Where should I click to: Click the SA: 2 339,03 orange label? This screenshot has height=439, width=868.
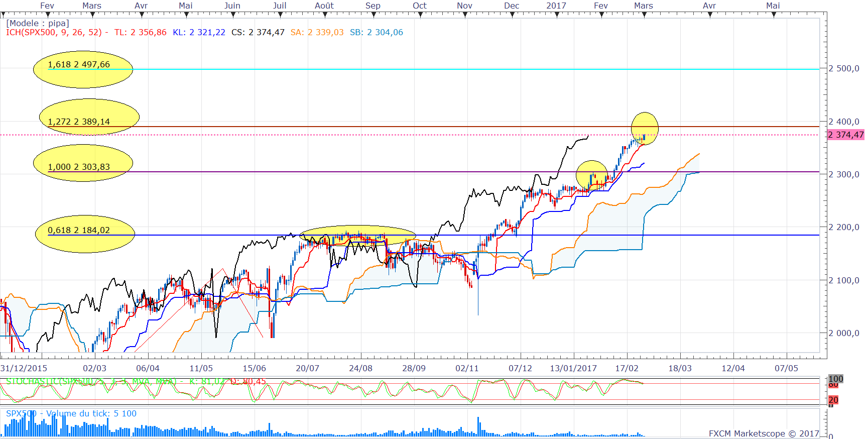click(317, 32)
